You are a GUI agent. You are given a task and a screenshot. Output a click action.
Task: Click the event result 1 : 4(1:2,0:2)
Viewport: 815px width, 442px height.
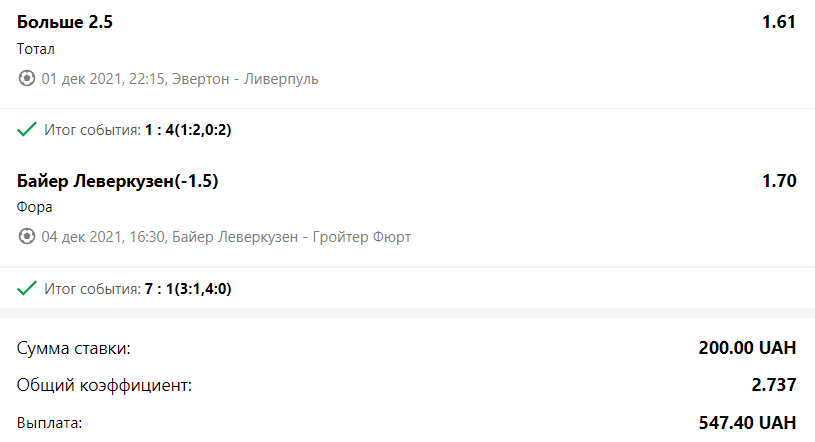click(x=188, y=129)
